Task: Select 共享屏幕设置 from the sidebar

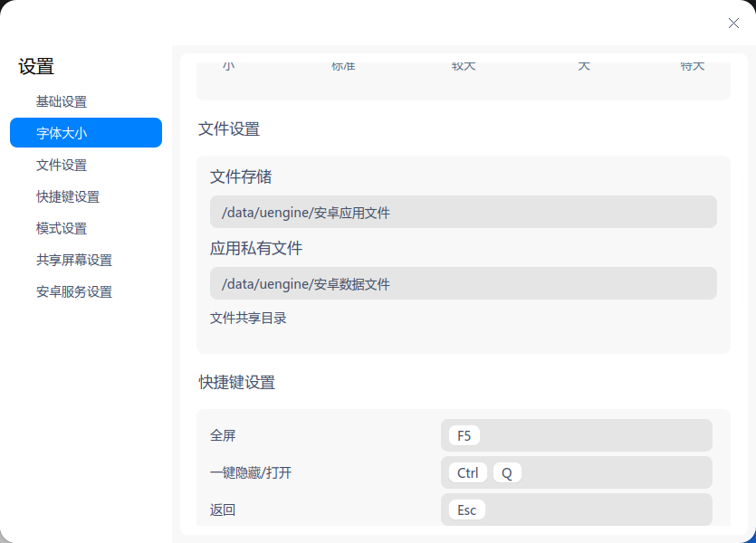Action: [x=73, y=260]
